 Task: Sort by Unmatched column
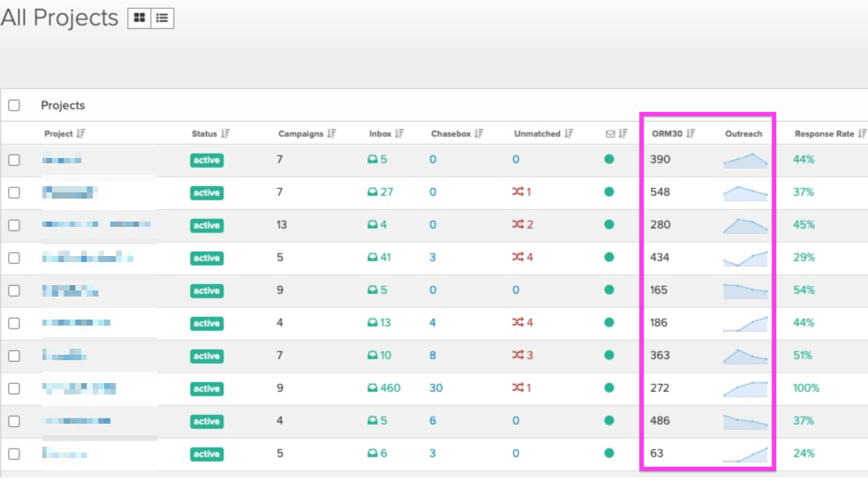tap(569, 134)
